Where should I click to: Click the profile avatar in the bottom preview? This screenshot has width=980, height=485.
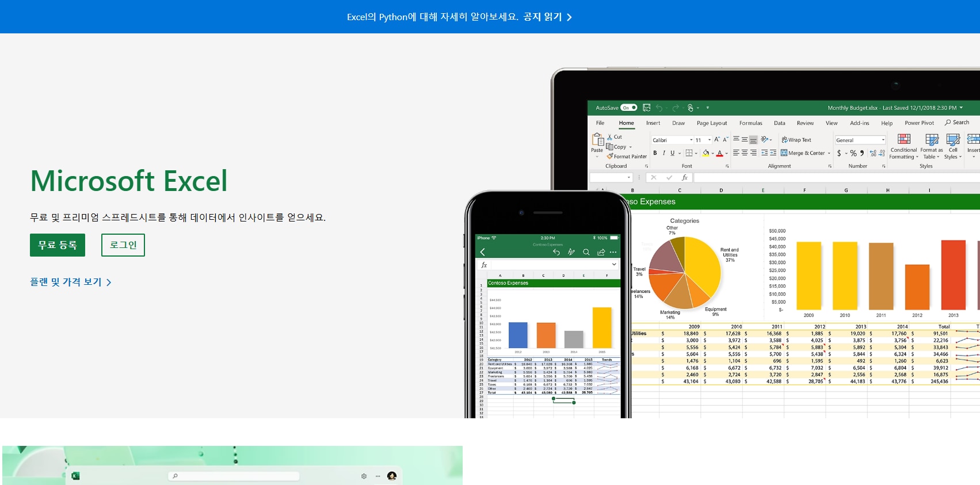pos(392,476)
